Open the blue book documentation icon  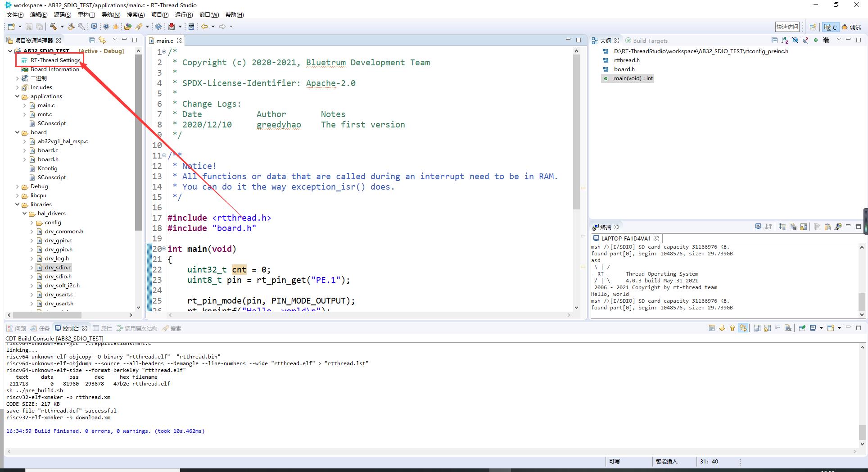coord(158,27)
